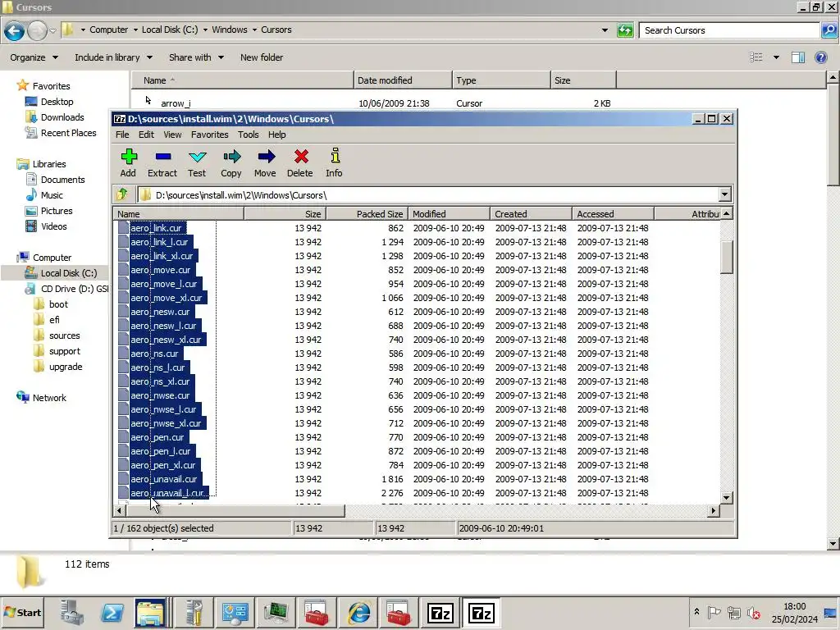Select Desktop under Favorites
840x630 pixels.
coord(49,102)
